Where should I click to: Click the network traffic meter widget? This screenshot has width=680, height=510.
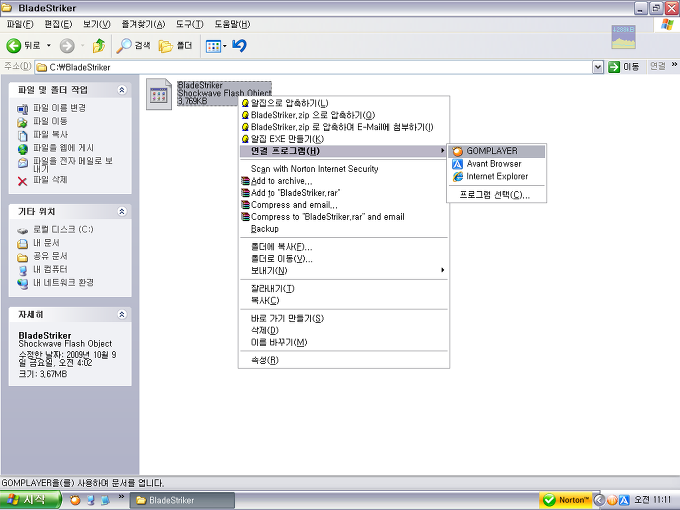623,37
